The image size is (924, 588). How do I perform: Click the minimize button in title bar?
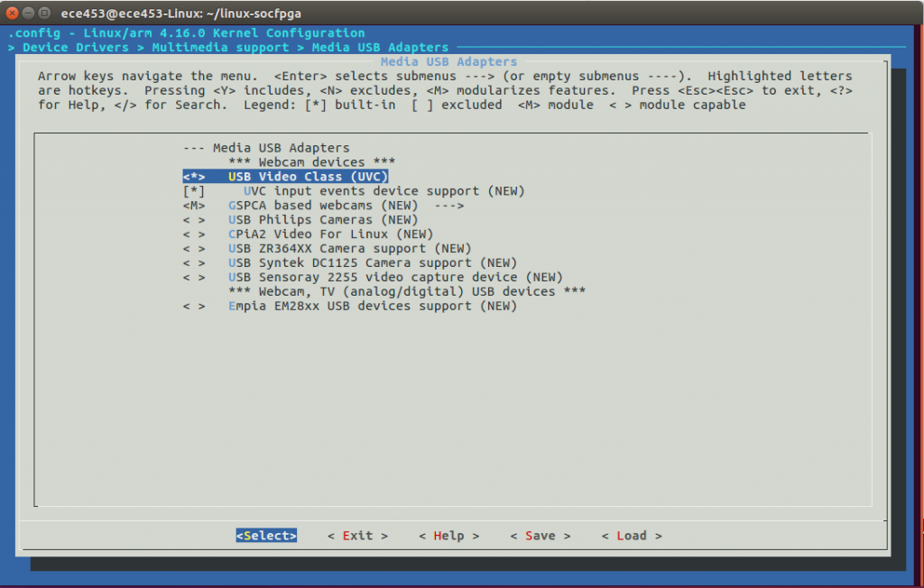point(28,14)
